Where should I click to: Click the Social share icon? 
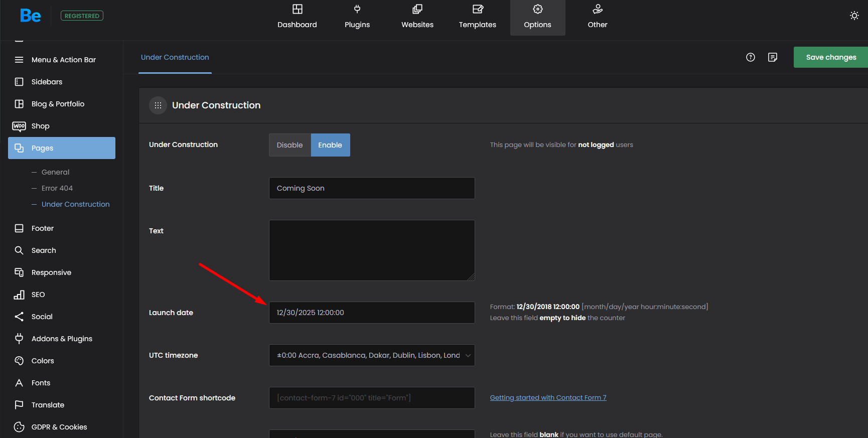pos(19,317)
